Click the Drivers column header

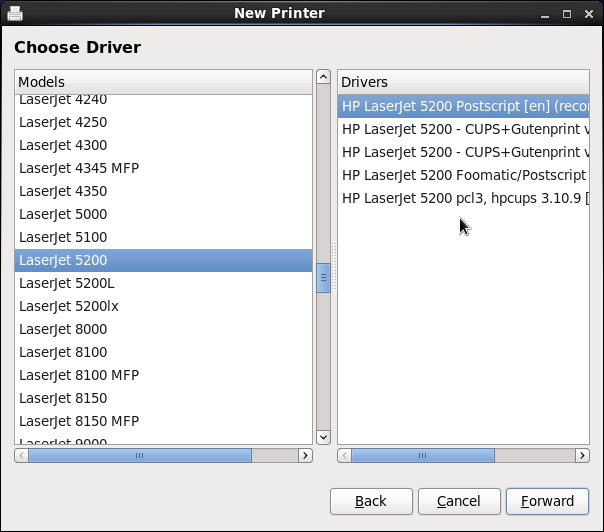(463, 82)
